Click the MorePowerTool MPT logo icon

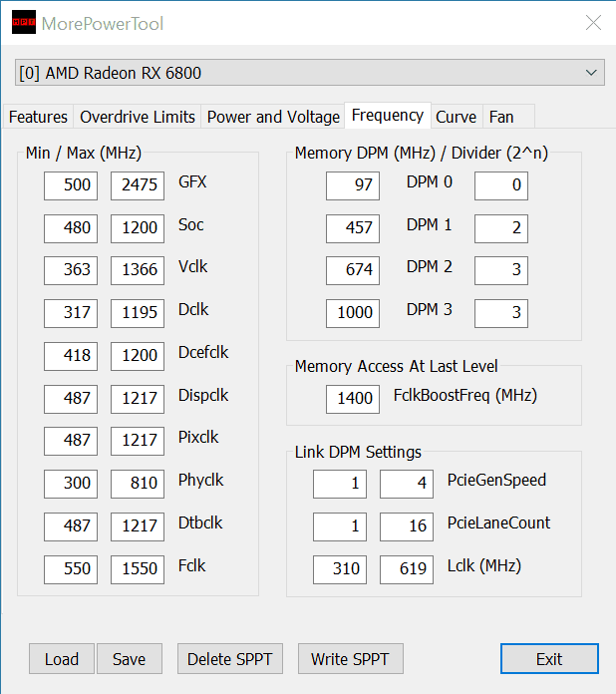(x=24, y=22)
